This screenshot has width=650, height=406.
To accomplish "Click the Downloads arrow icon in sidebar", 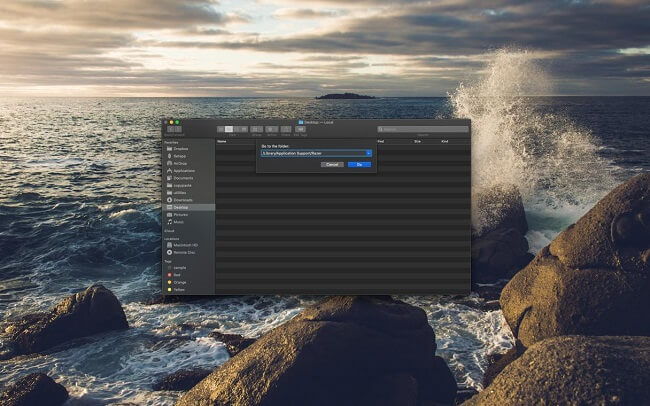I will pyautogui.click(x=170, y=200).
